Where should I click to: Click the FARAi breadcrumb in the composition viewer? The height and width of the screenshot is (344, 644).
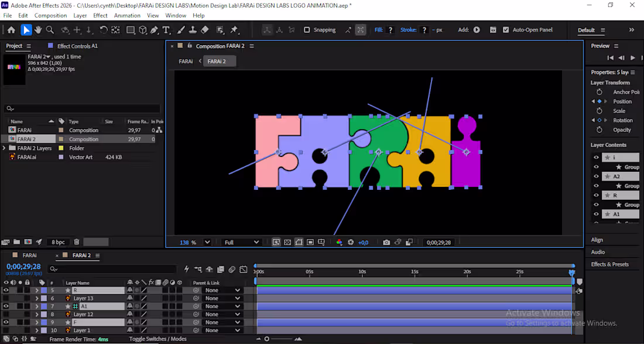[186, 61]
